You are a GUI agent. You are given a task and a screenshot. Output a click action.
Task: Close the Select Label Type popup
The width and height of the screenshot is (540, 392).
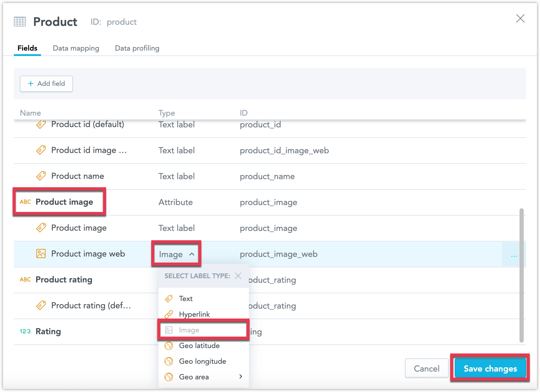(x=238, y=276)
